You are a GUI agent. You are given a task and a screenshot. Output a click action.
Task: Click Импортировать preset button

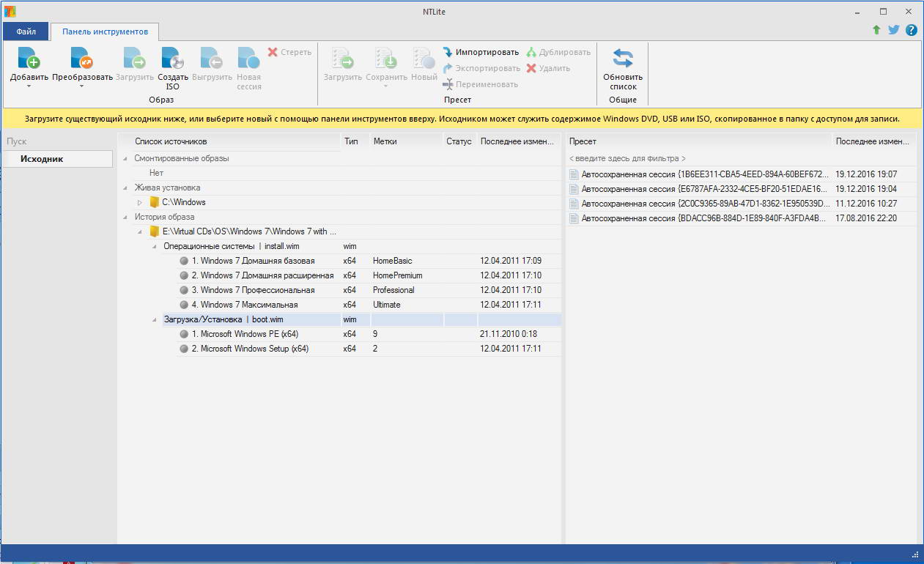pyautogui.click(x=481, y=52)
